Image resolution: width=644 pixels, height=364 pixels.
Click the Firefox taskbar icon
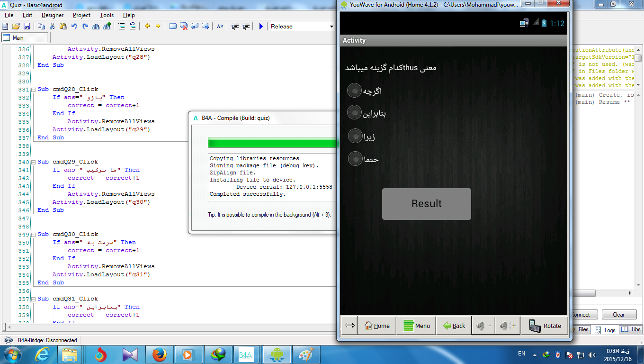tap(159, 355)
